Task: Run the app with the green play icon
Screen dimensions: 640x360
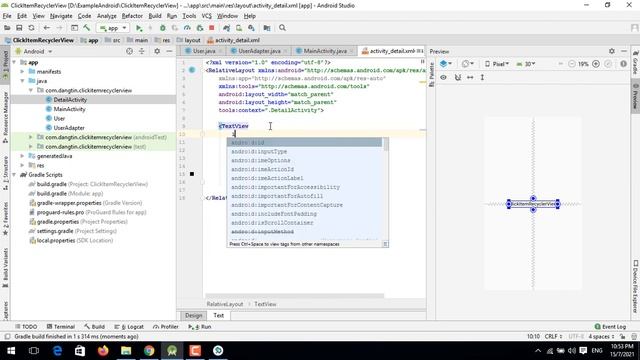Action: click(x=139, y=28)
